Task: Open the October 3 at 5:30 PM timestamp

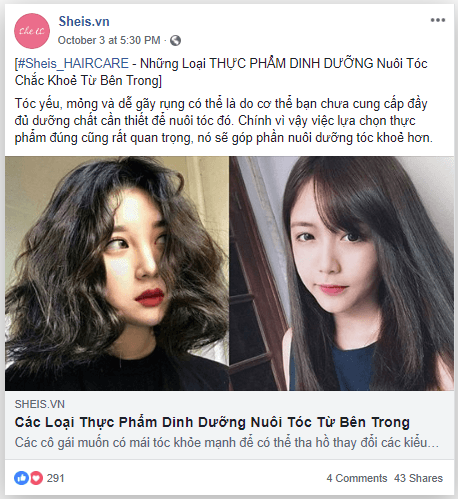Action: [x=109, y=40]
